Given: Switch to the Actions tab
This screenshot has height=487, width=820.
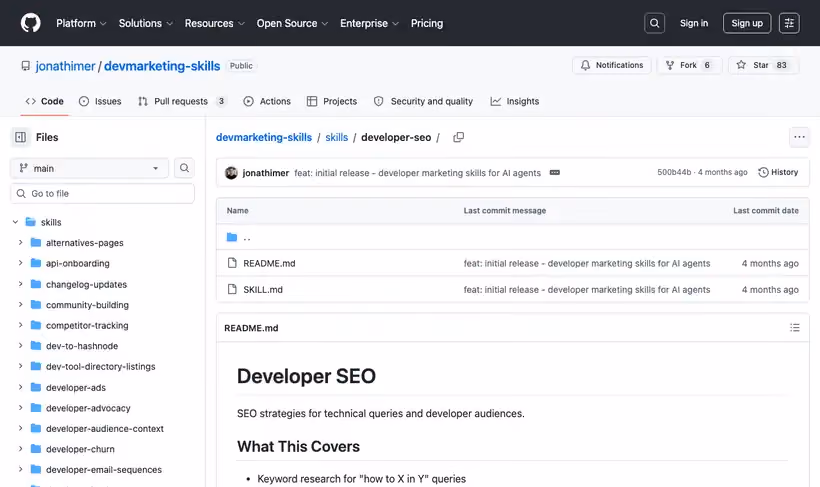Looking at the screenshot, I should click(267, 101).
